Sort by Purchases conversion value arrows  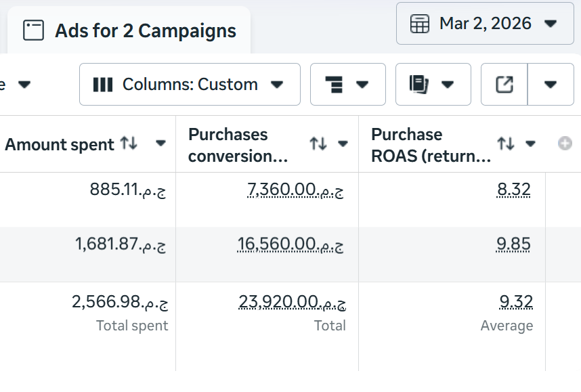click(x=318, y=144)
